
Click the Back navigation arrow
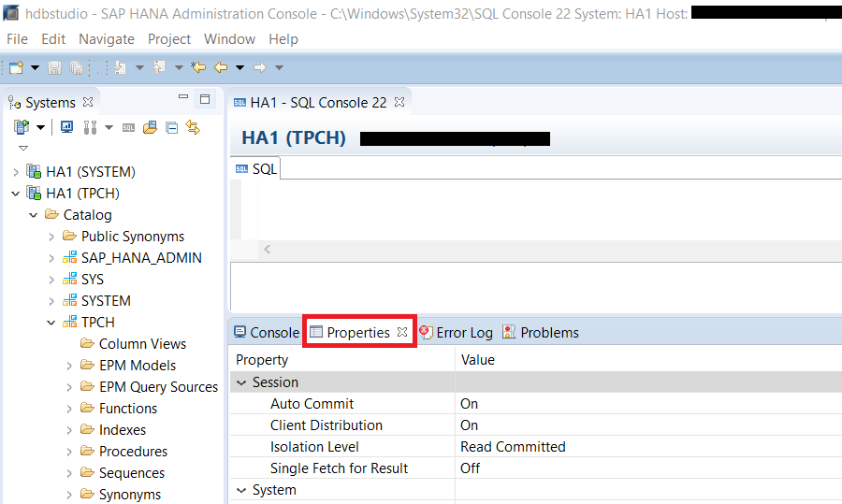pyautogui.click(x=221, y=67)
